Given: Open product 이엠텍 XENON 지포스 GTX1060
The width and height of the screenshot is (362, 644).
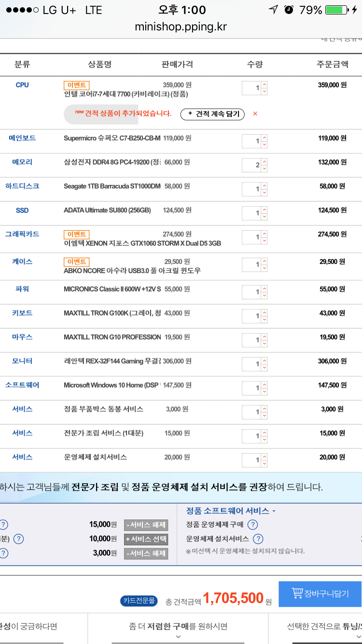Looking at the screenshot, I should (142, 243).
